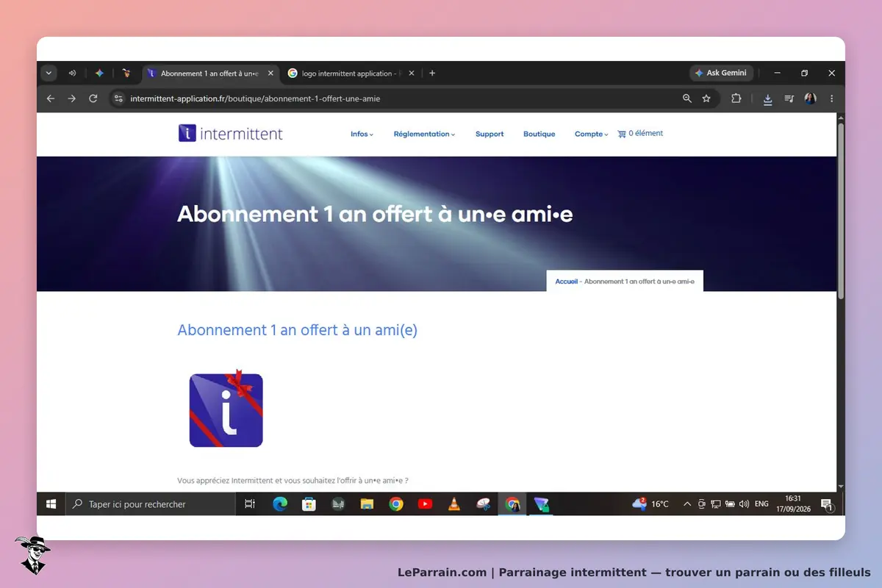
Task: Expand the Compte menu
Action: (x=592, y=134)
